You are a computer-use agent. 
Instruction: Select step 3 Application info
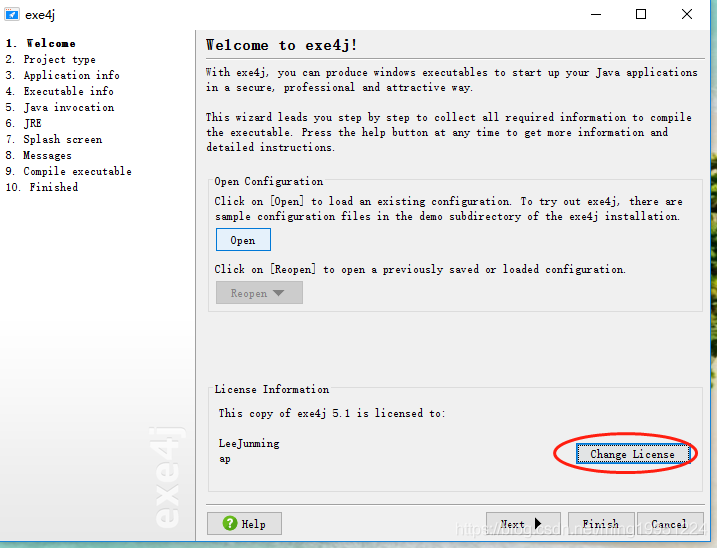point(63,75)
